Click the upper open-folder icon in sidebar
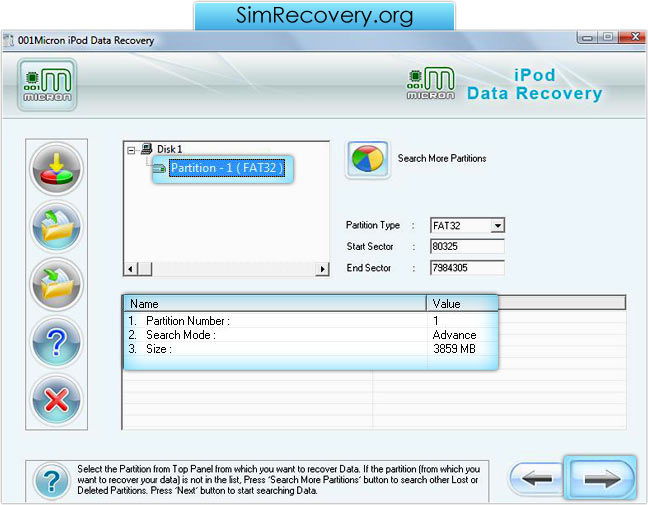This screenshot has width=648, height=505. 57,227
